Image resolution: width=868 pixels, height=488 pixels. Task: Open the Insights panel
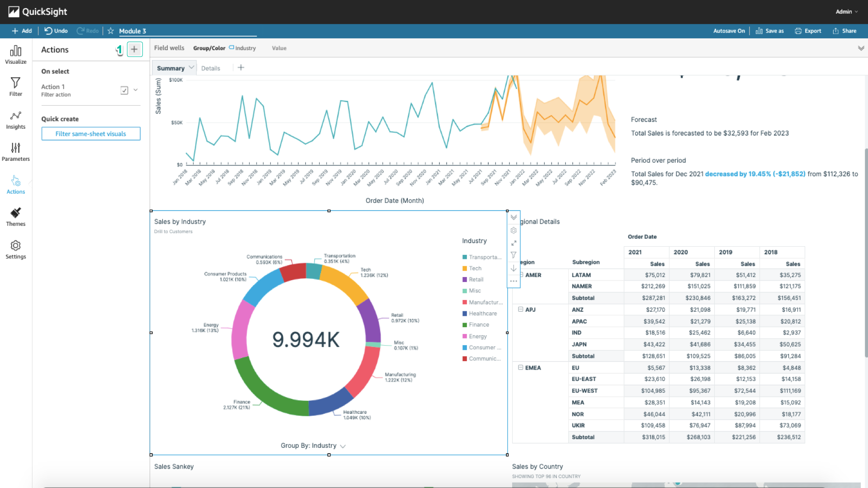click(x=16, y=120)
